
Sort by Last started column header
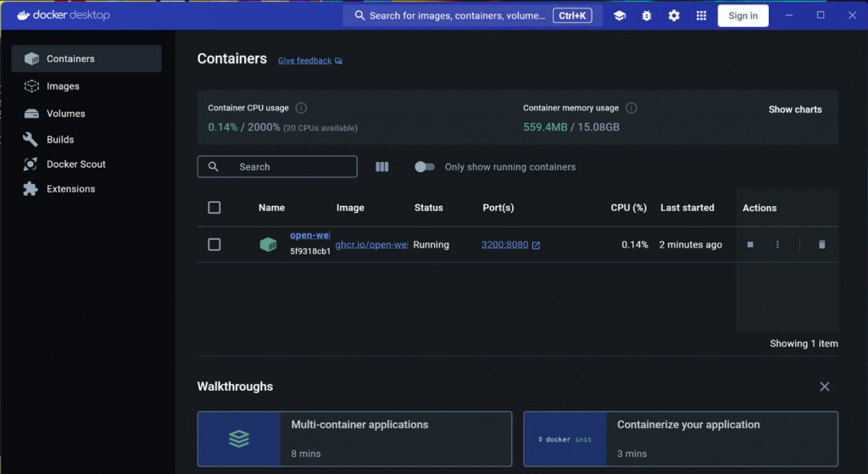coord(687,208)
